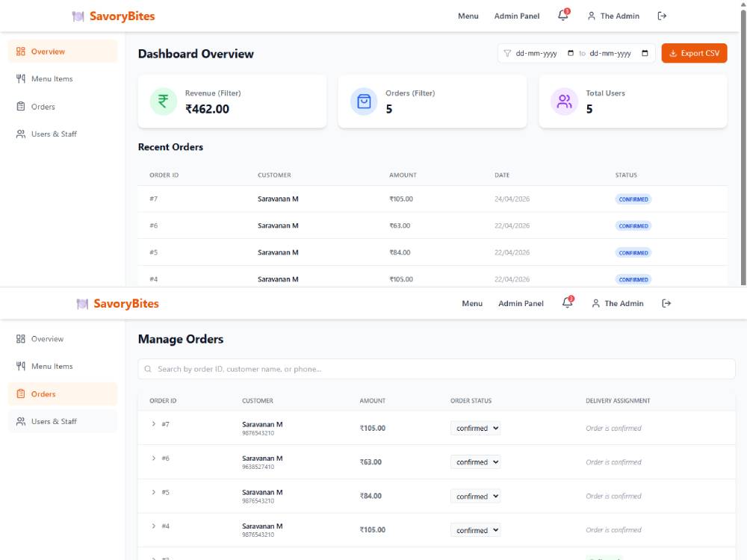Click phone number 9638527410
The image size is (747, 560).
pos(258,467)
